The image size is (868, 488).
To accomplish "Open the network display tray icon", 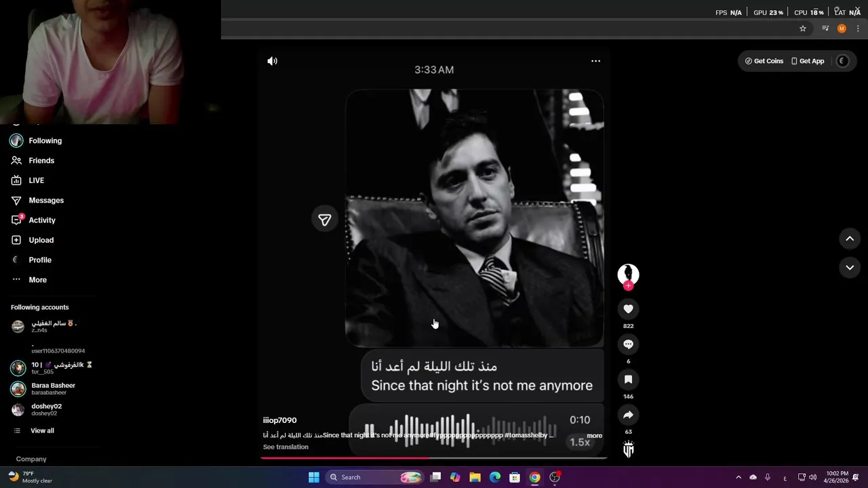I will pyautogui.click(x=802, y=477).
